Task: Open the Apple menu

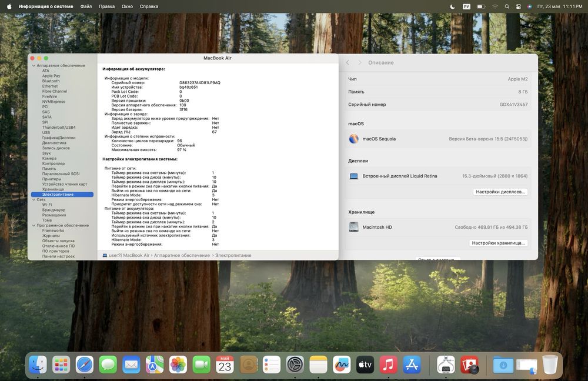Action: pos(9,6)
